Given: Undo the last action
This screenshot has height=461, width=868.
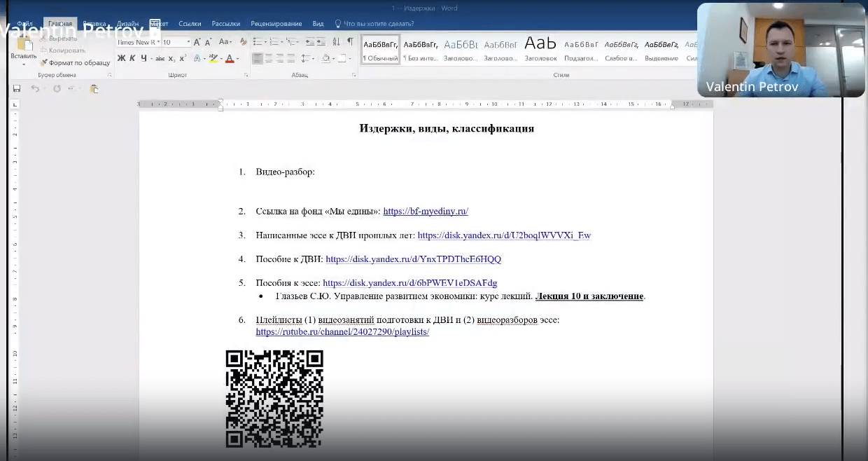Looking at the screenshot, I should click(34, 89).
